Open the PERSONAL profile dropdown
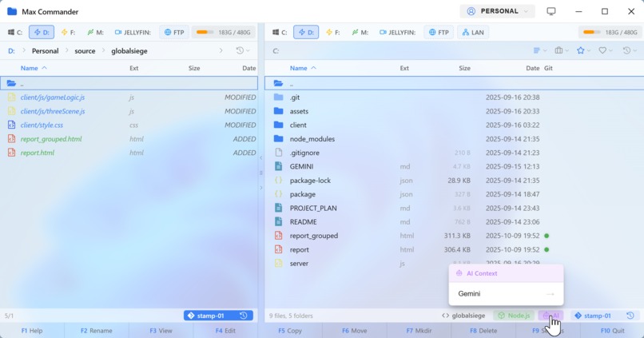 coord(497,11)
